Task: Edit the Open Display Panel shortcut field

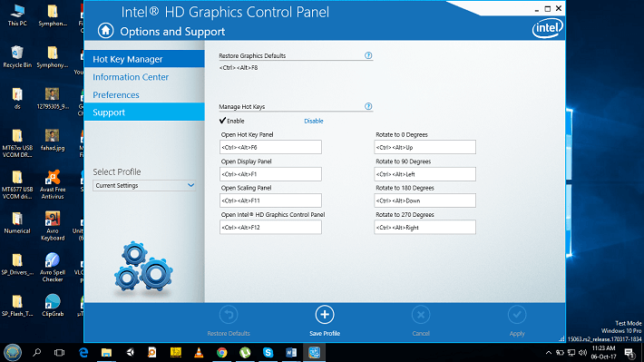Action: (x=270, y=174)
